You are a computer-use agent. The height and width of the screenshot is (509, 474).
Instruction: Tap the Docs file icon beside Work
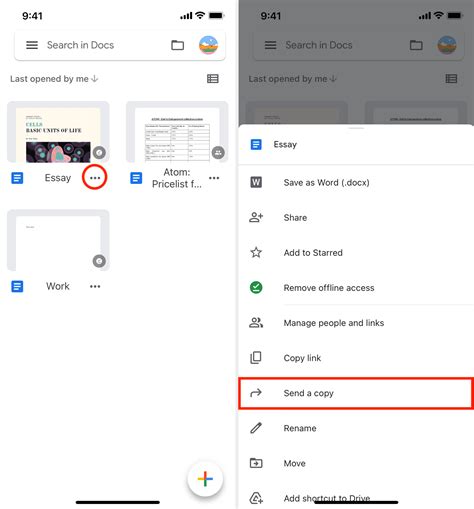pos(17,286)
